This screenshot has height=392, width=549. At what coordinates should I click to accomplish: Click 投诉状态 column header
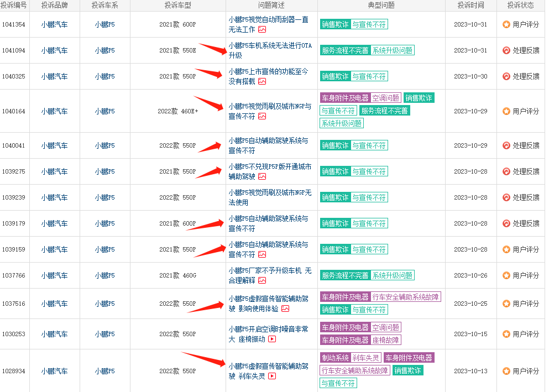click(521, 5)
